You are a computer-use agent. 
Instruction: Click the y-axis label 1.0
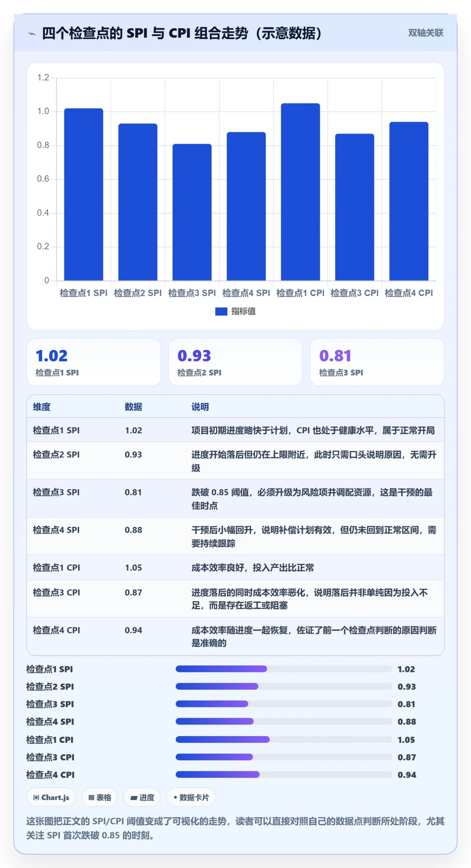[43, 111]
